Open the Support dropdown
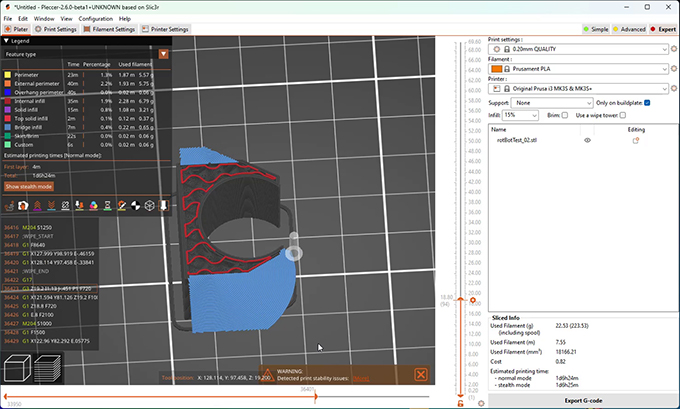Viewport: 680px width, 409px height. [x=552, y=103]
